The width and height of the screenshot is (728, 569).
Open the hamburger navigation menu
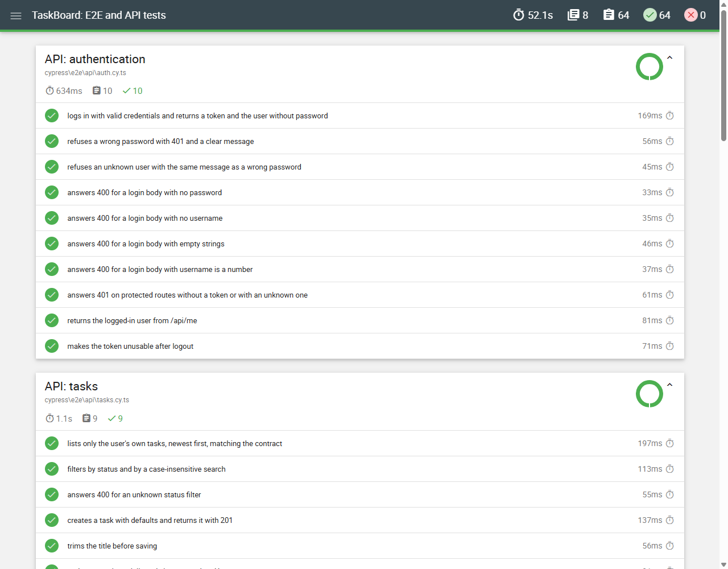pyautogui.click(x=16, y=15)
